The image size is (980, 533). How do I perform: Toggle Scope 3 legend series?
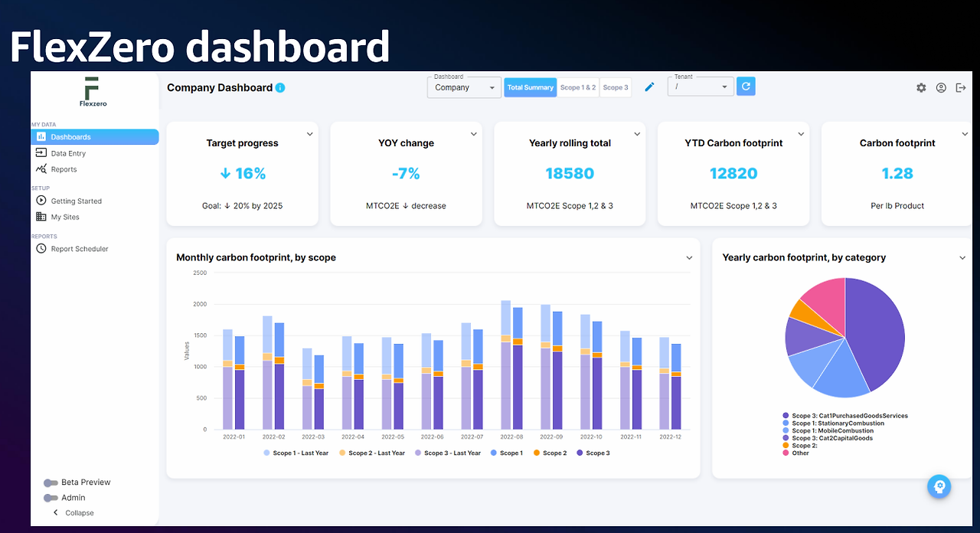point(593,453)
